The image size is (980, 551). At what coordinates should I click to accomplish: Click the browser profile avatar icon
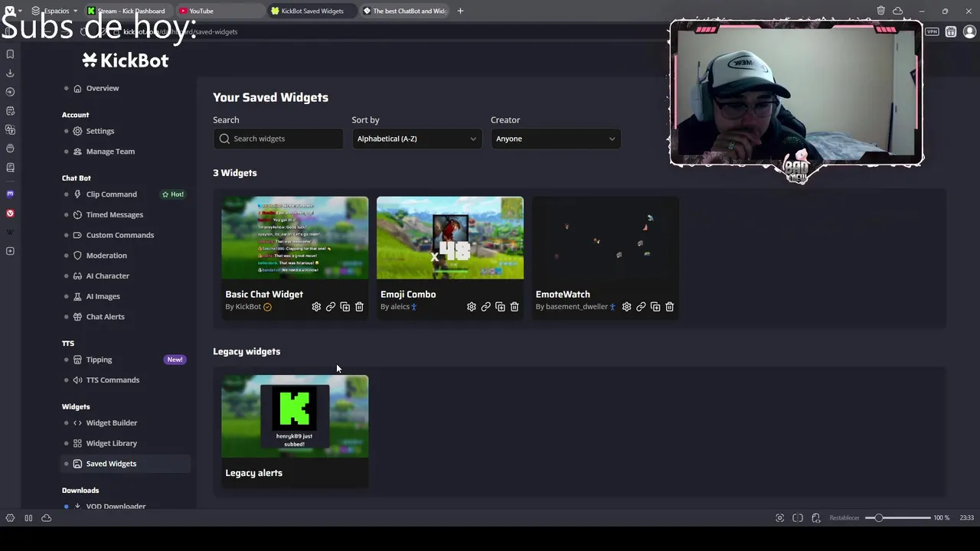[x=969, y=31]
